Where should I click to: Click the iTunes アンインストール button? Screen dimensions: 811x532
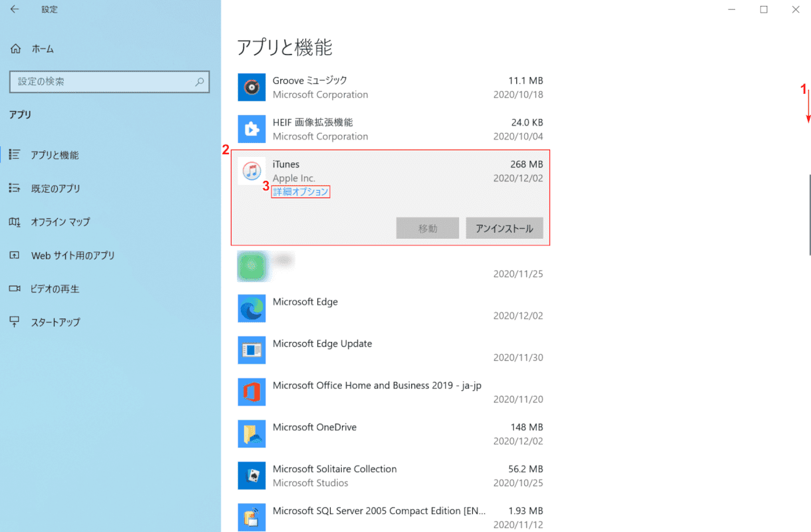pos(504,228)
